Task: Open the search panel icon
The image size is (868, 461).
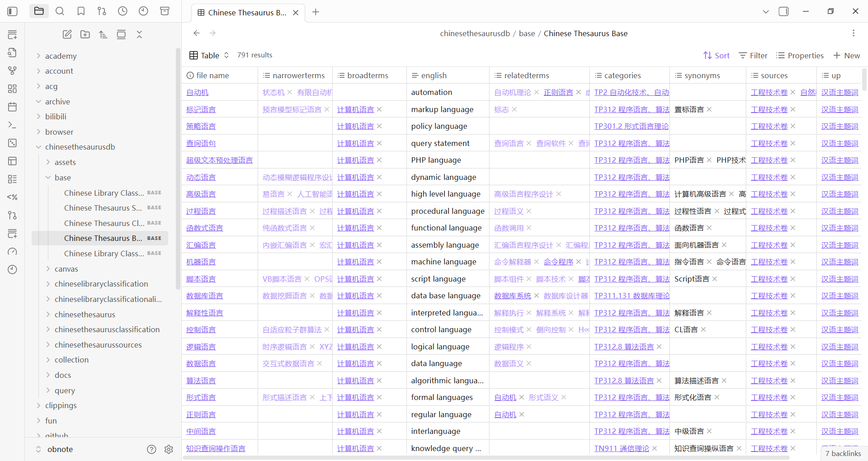Action: [60, 11]
